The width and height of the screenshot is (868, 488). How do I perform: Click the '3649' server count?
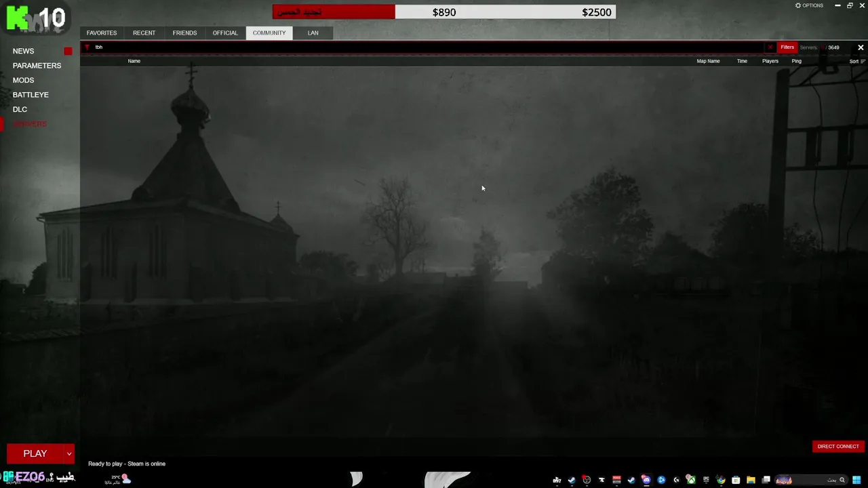click(833, 47)
